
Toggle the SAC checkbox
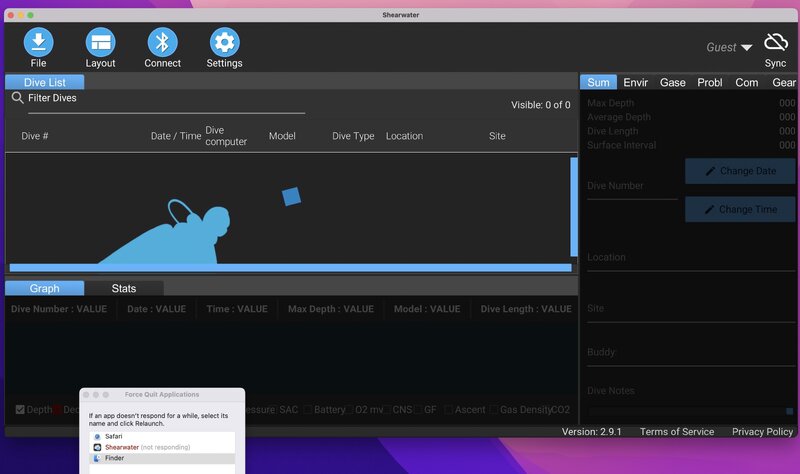(273, 410)
